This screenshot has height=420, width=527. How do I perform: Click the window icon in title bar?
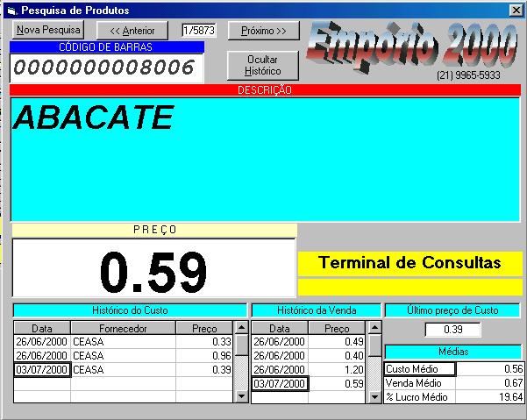pyautogui.click(x=11, y=10)
